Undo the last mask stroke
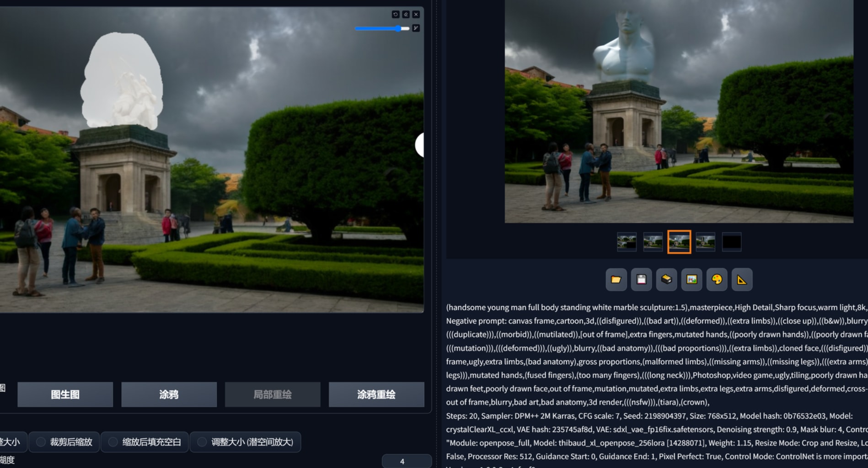Viewport: 868px width, 468px height. click(x=396, y=15)
